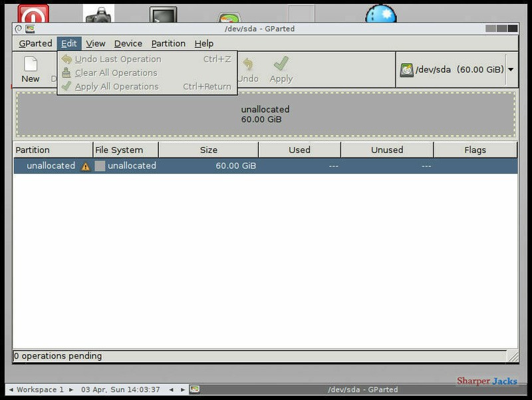The height and width of the screenshot is (400, 532).
Task: Click the gray unallocated file system swatch
Action: click(100, 166)
